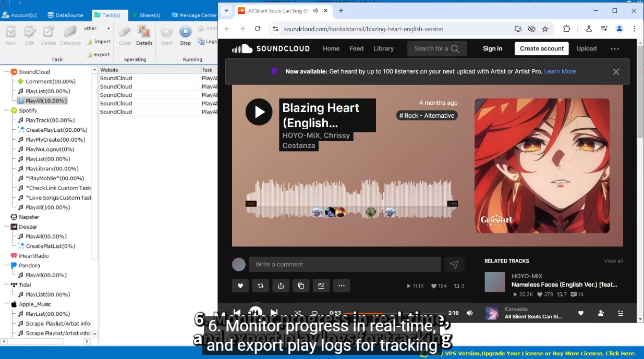
Task: Collapse the Apple_Music tree node
Action: coord(5,304)
